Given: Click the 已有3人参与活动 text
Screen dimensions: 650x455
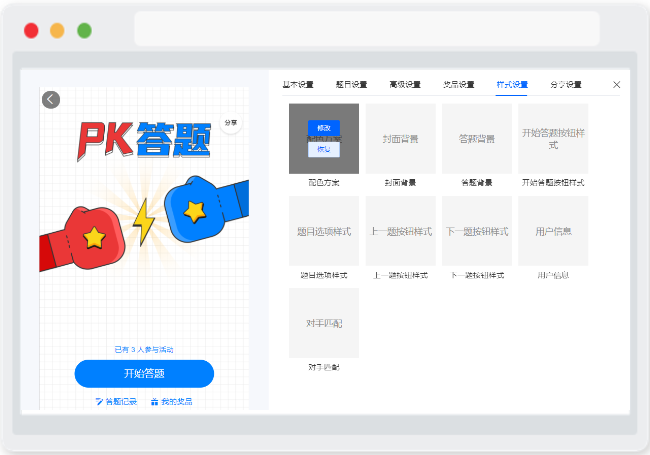Looking at the screenshot, I should click(x=144, y=350).
